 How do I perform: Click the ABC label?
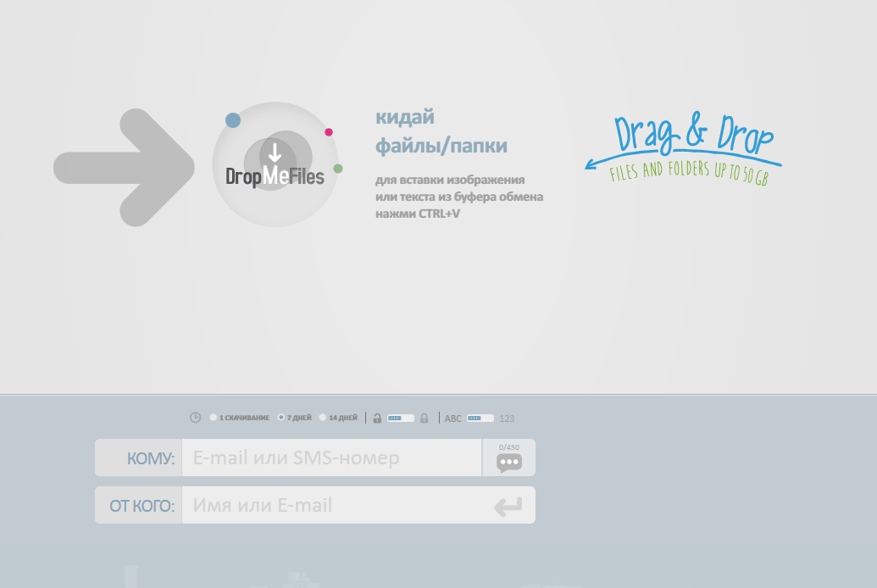point(453,419)
